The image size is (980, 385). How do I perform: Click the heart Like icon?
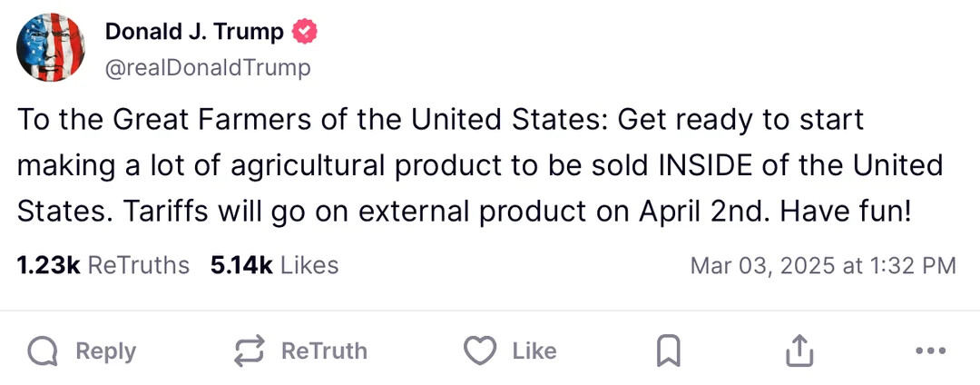(480, 350)
